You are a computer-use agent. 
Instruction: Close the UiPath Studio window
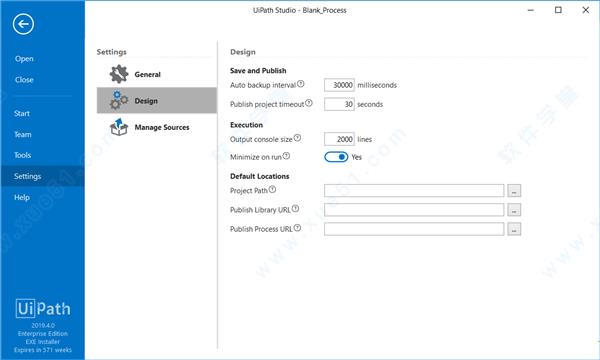coord(586,10)
